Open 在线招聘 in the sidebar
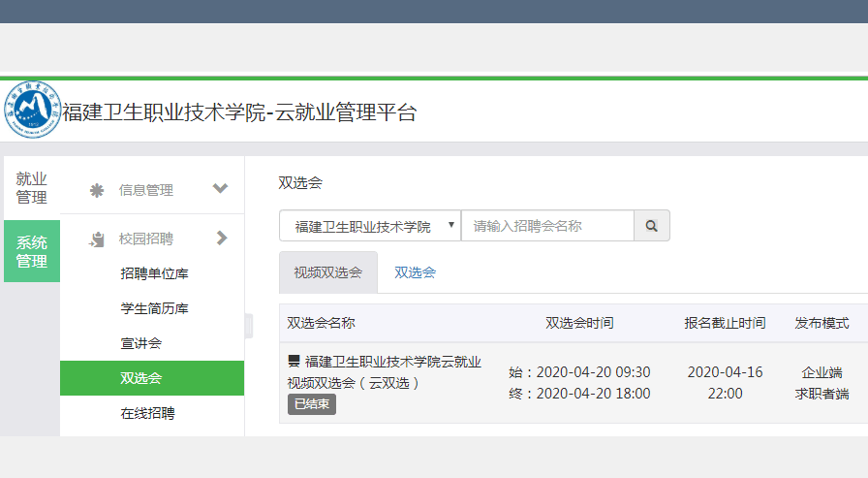 147,413
